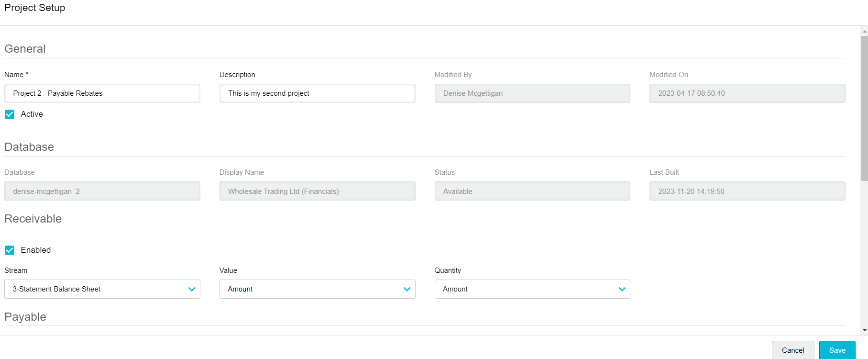Screen dimensions: 868x359
Task: Click the vertical scrollbar thumb
Action: coord(864,108)
